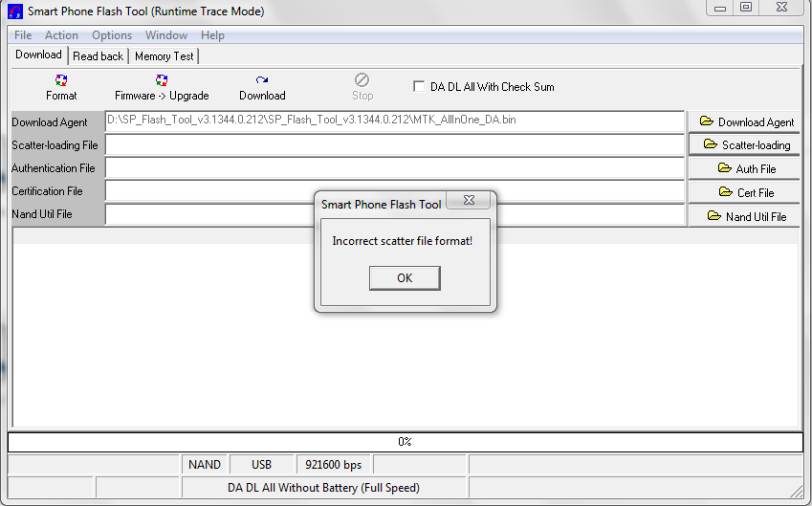
Task: Browse for a Nand Util File
Action: pyautogui.click(x=744, y=216)
